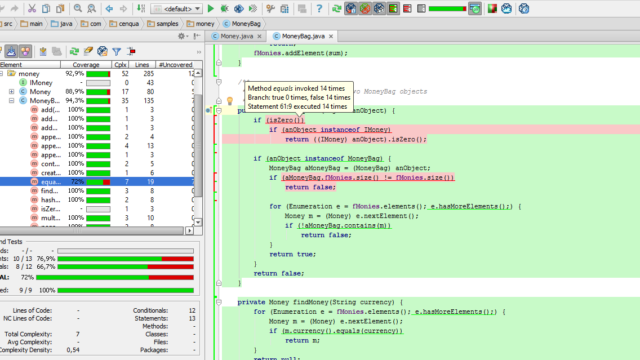Sort by the Lines column header
The height and width of the screenshot is (360, 640).
(x=142, y=64)
